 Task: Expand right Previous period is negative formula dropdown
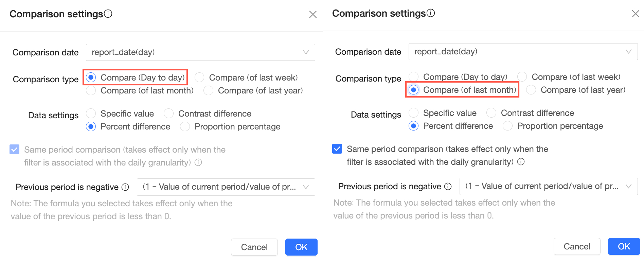[x=549, y=186]
